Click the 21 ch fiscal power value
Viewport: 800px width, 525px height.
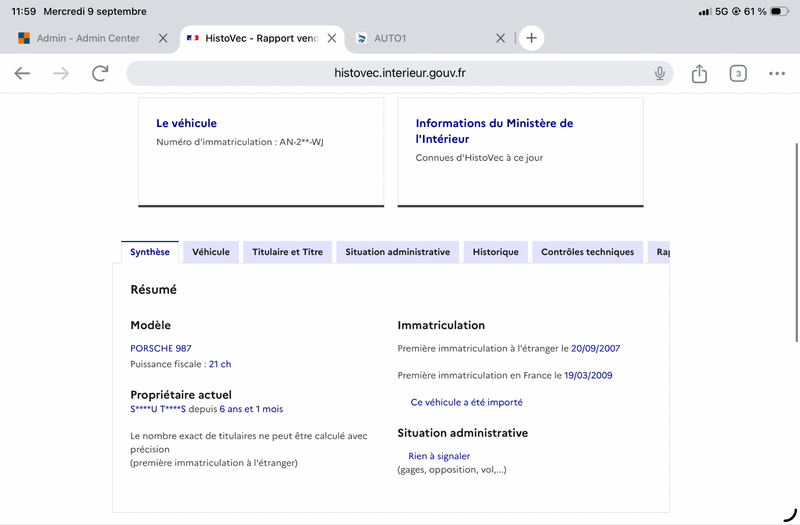point(220,364)
